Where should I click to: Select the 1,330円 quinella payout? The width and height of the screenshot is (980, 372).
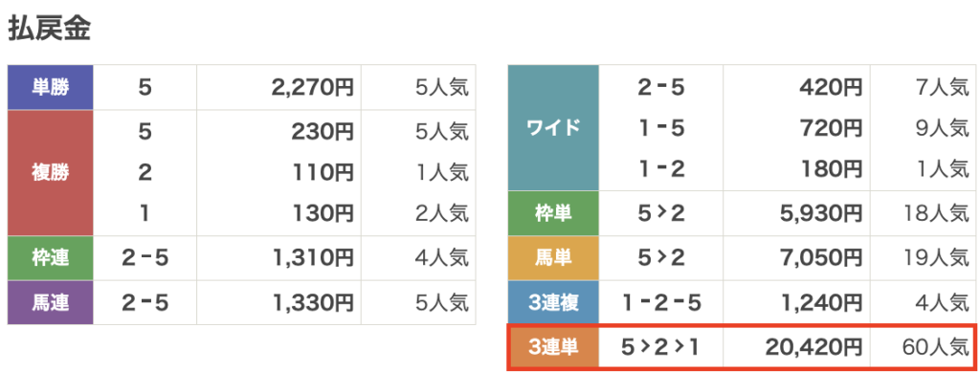click(x=313, y=303)
